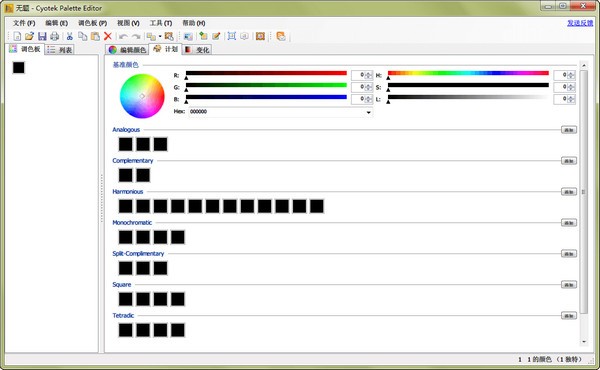Click on the blue B slider bar
The image size is (600, 370).
tap(266, 97)
